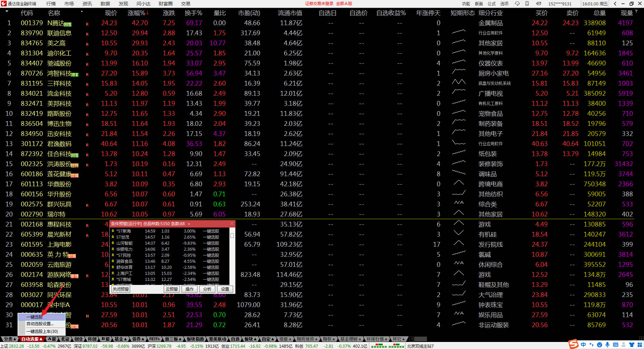Click the microphone icon in IME toolbar
Viewport: 644px width, 349px height.
[x=607, y=345]
